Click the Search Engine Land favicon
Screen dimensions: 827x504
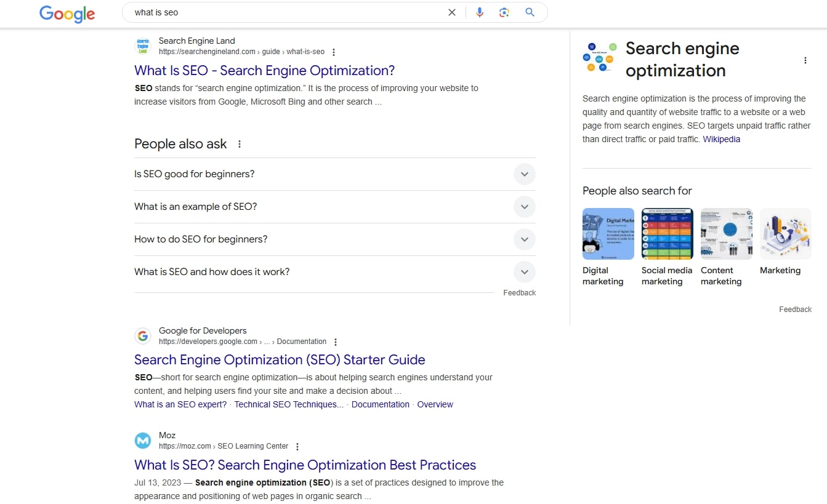[143, 46]
